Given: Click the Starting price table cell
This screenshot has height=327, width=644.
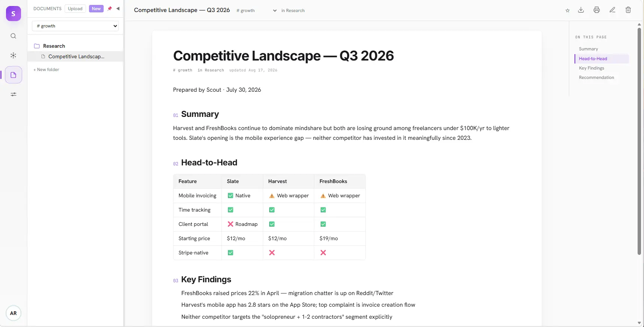Looking at the screenshot, I should (x=198, y=239).
